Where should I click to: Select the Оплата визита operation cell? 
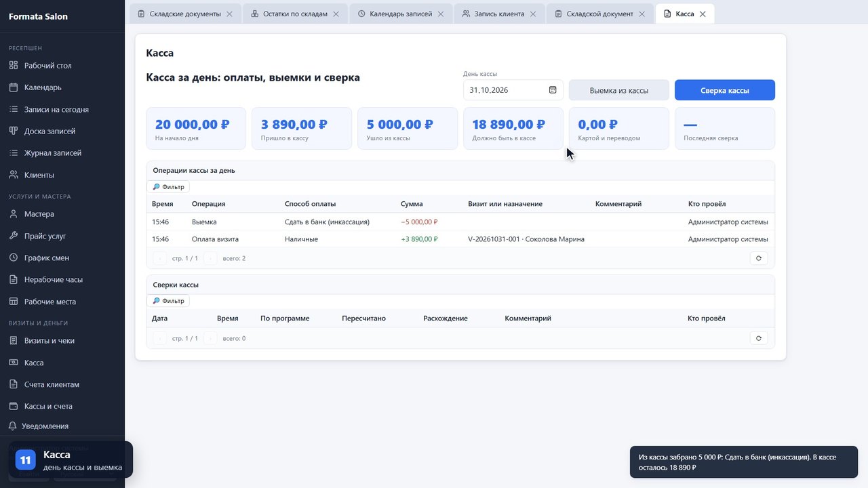click(216, 239)
